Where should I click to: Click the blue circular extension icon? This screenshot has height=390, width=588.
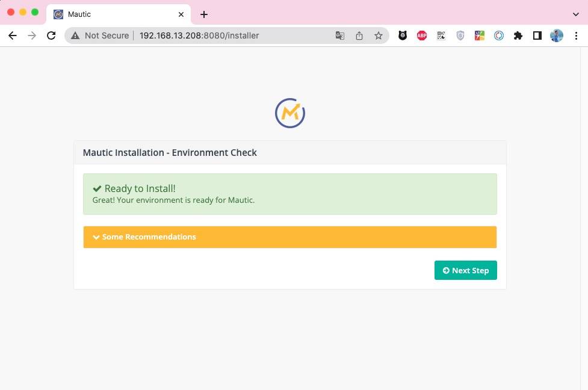click(x=499, y=36)
